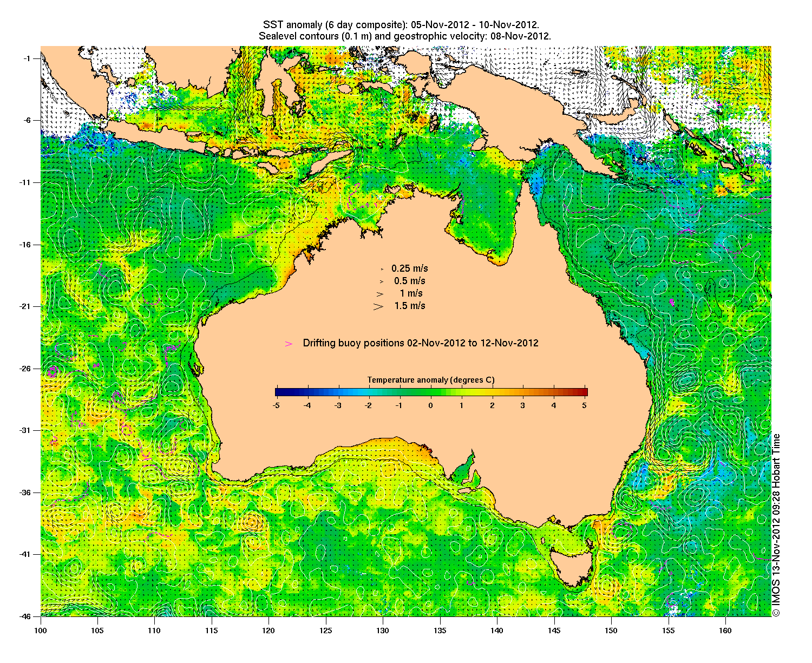Click the "145" longitude axis label

[554, 631]
